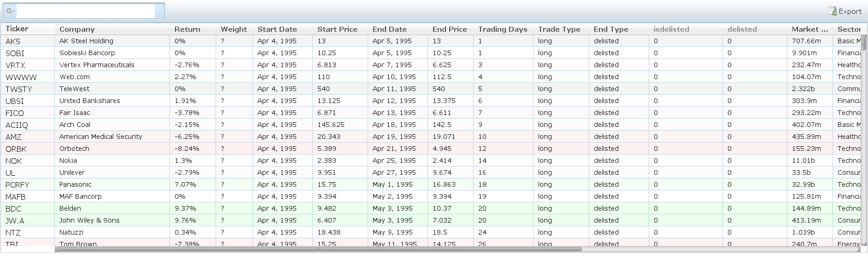Select the WWWW ticker cell

[x=28, y=77]
